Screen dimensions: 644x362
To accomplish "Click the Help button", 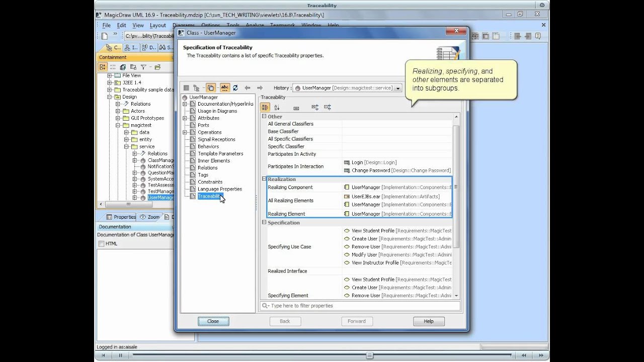I will 429,321.
